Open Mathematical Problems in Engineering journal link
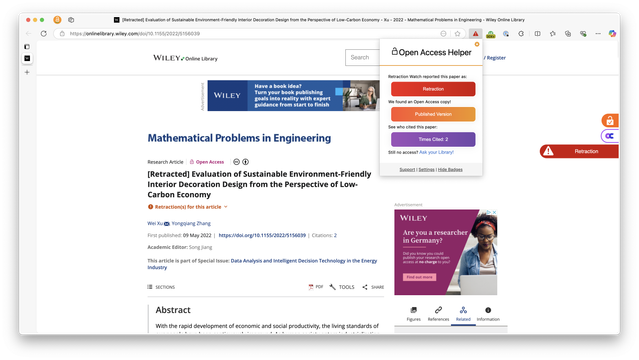Image resolution: width=639 pixels, height=360 pixels. coord(239,138)
